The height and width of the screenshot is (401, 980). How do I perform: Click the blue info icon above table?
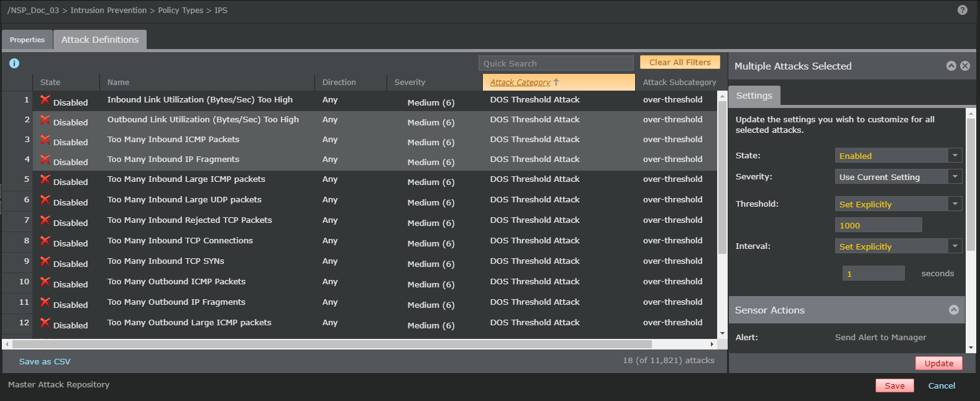(14, 63)
